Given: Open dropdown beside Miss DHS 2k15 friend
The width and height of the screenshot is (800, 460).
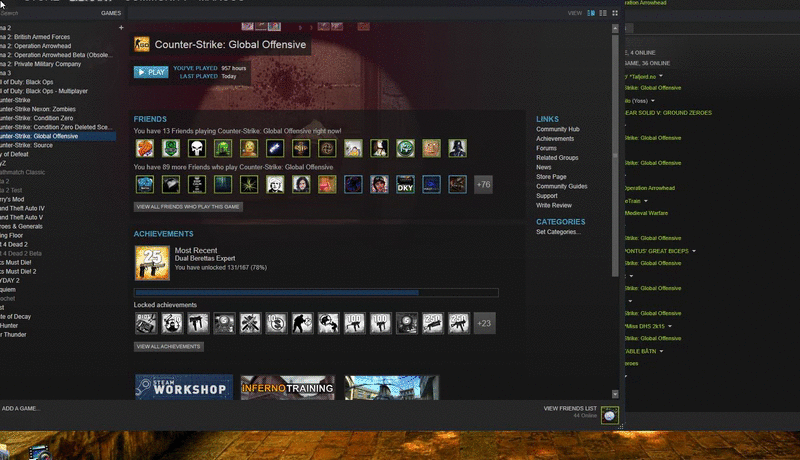Looking at the screenshot, I should [670, 326].
